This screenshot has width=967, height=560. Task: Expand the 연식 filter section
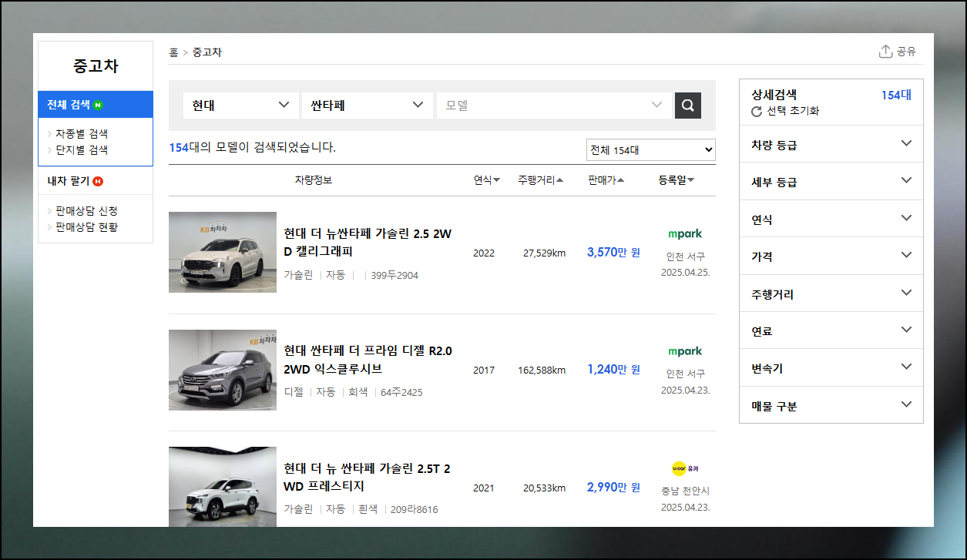pos(831,219)
